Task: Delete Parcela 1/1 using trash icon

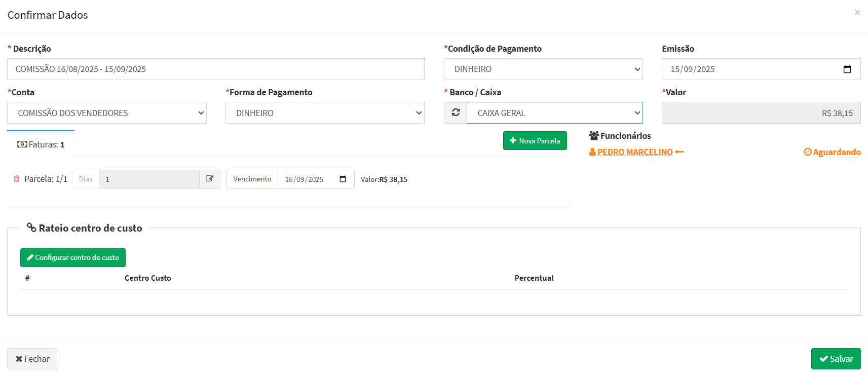Action: (x=17, y=179)
